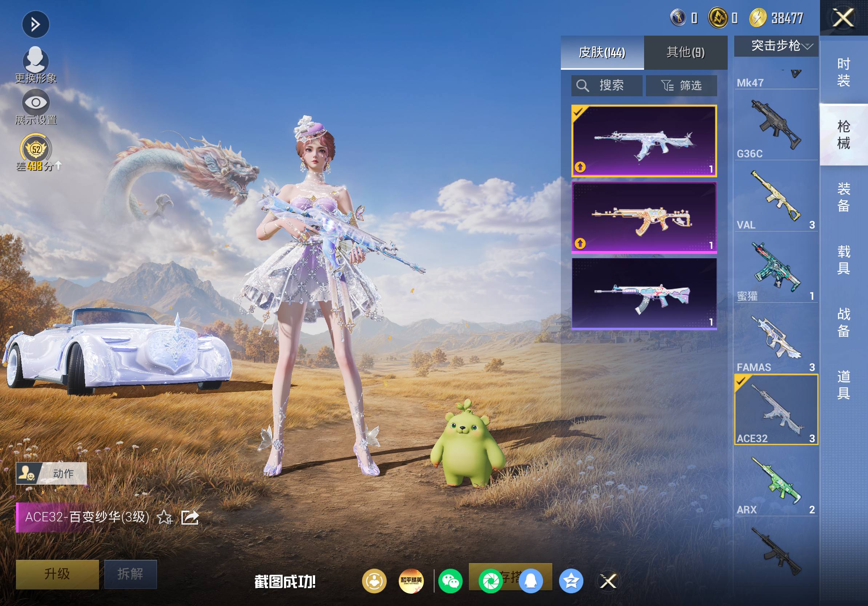Share screenshot to WeChat
The width and height of the screenshot is (868, 606).
[451, 581]
